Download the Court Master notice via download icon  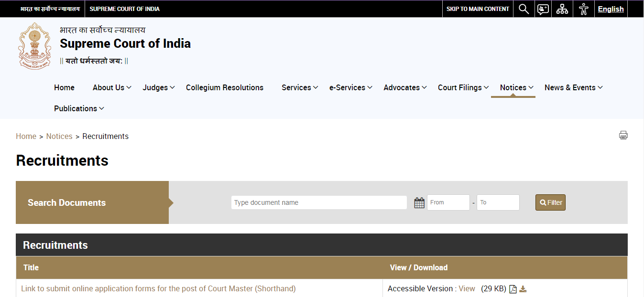[523, 289]
